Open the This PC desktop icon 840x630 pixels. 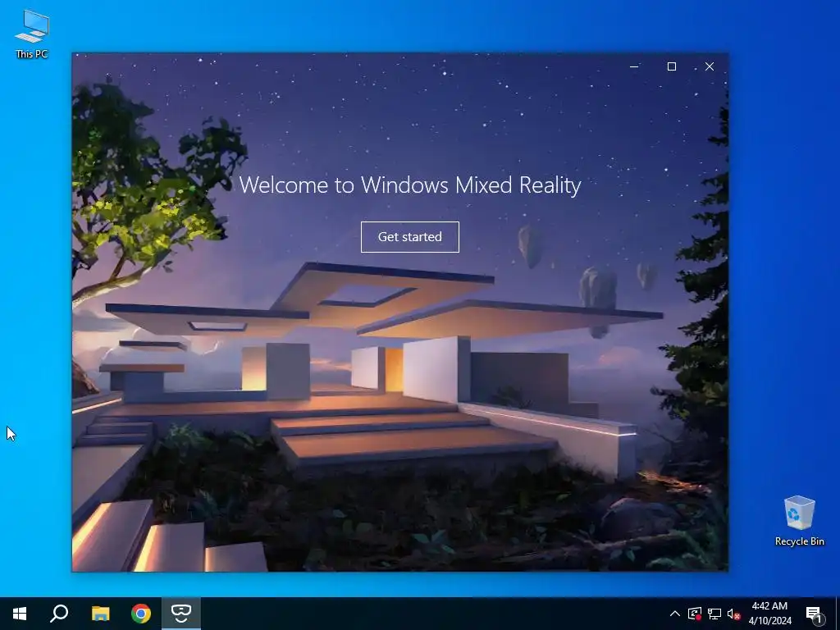[x=32, y=34]
